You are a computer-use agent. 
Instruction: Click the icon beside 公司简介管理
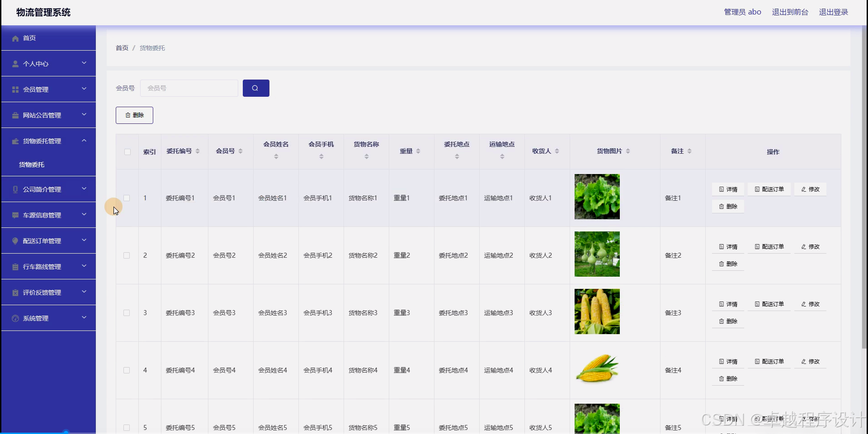click(15, 189)
